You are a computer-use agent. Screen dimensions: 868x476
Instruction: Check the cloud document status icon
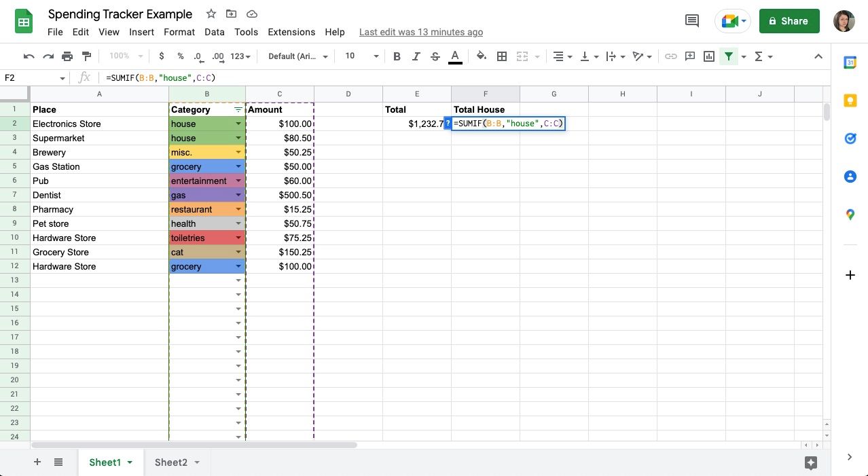pos(252,14)
